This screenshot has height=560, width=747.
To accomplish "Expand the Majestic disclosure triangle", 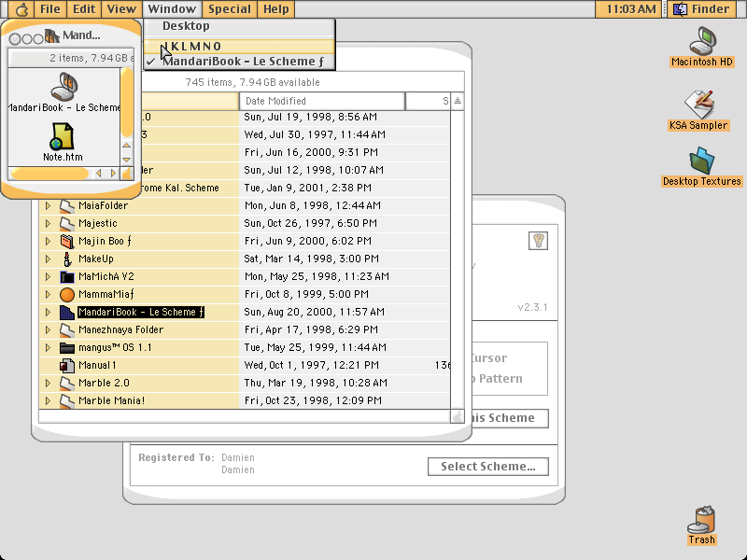I will 49,223.
